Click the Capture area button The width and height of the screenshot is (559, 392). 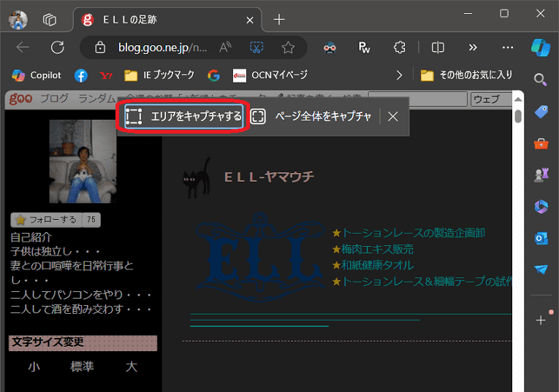pos(183,117)
